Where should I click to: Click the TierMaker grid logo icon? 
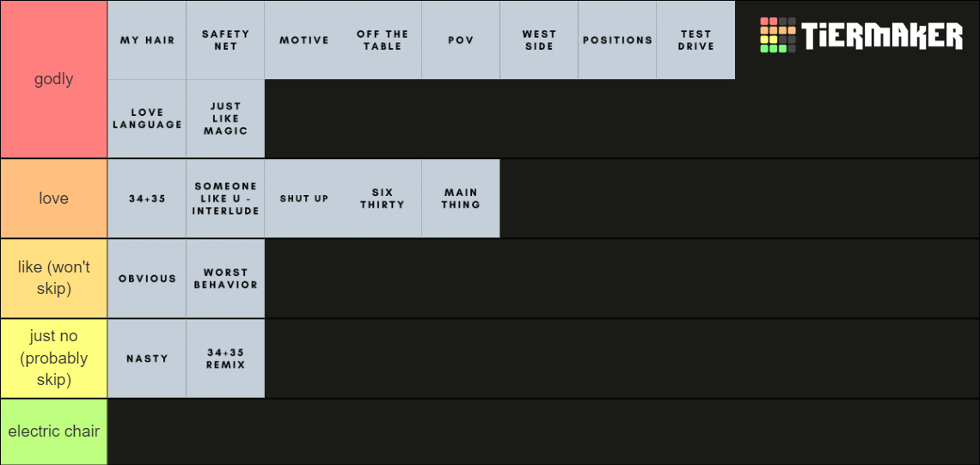point(777,35)
